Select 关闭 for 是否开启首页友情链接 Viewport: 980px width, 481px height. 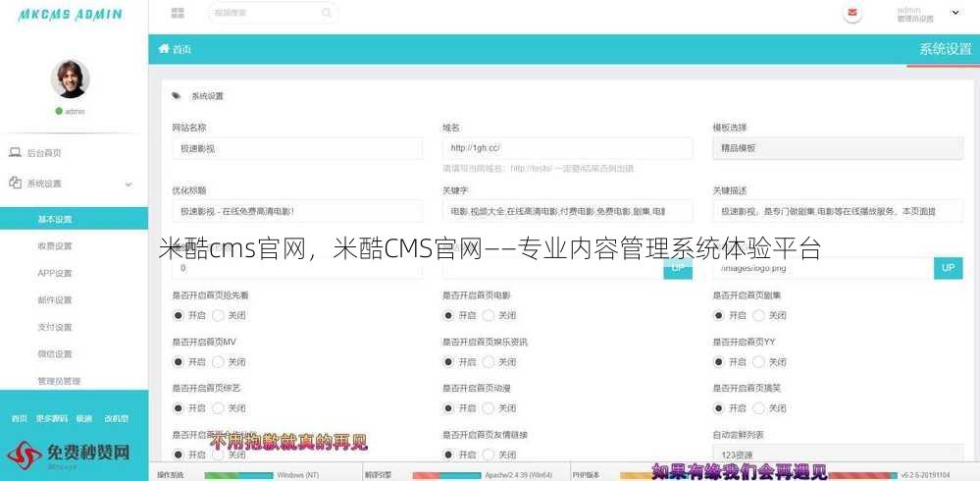(489, 454)
